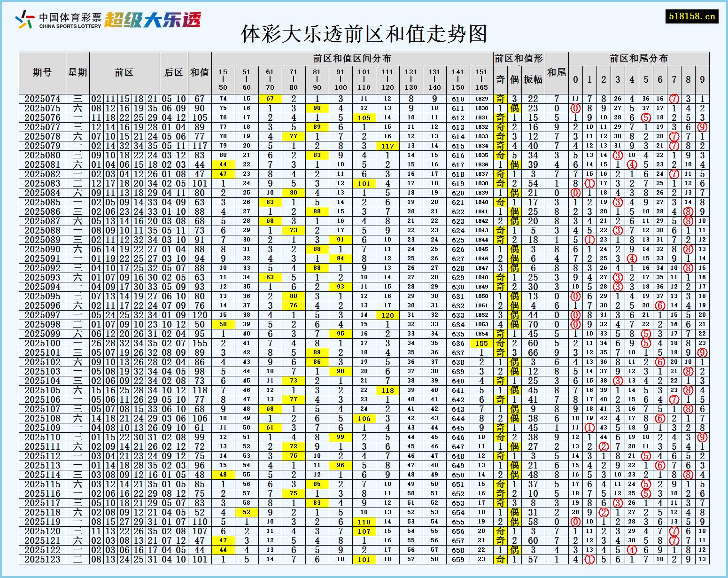Select the 奇 cell in row 2025123
The width and height of the screenshot is (728, 578).
pos(502,559)
